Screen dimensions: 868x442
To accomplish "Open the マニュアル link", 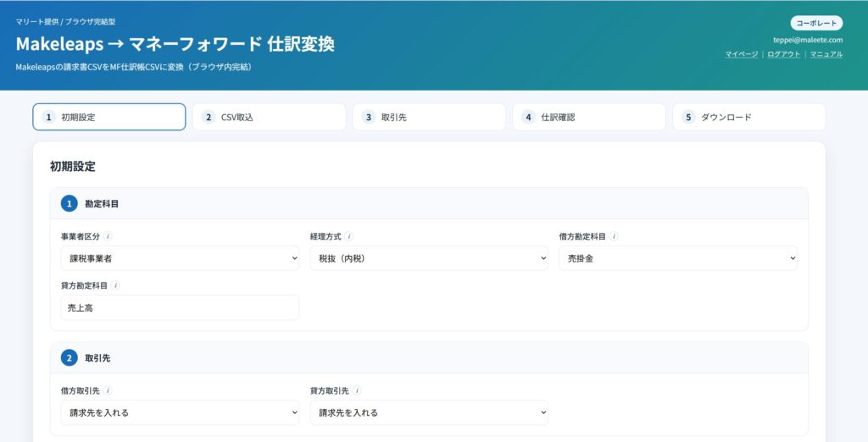I will point(826,54).
